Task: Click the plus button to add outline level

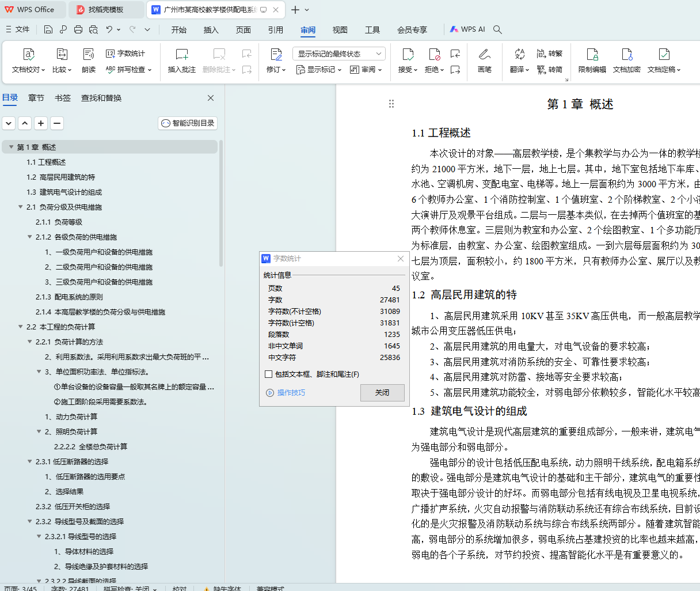Action: click(x=41, y=123)
